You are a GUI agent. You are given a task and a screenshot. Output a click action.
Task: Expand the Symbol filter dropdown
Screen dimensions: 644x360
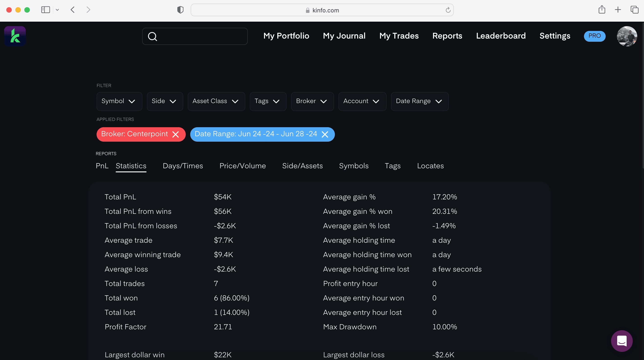[119, 101]
